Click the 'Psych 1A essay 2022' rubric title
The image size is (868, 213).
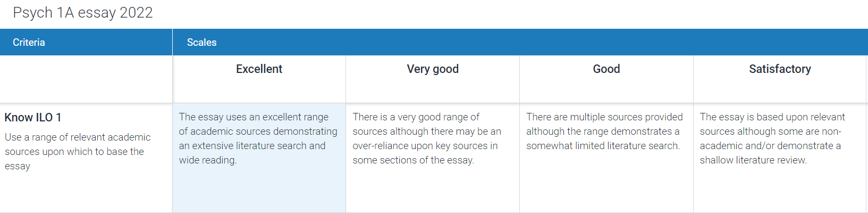coord(83,13)
